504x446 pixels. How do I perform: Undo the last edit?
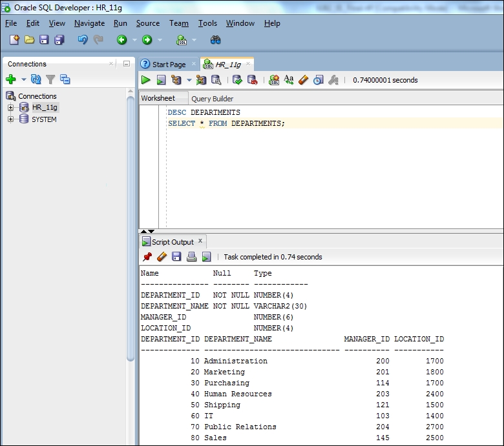pyautogui.click(x=82, y=40)
